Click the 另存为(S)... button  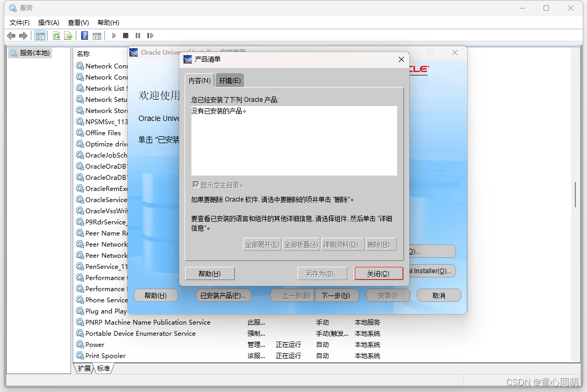coord(322,274)
